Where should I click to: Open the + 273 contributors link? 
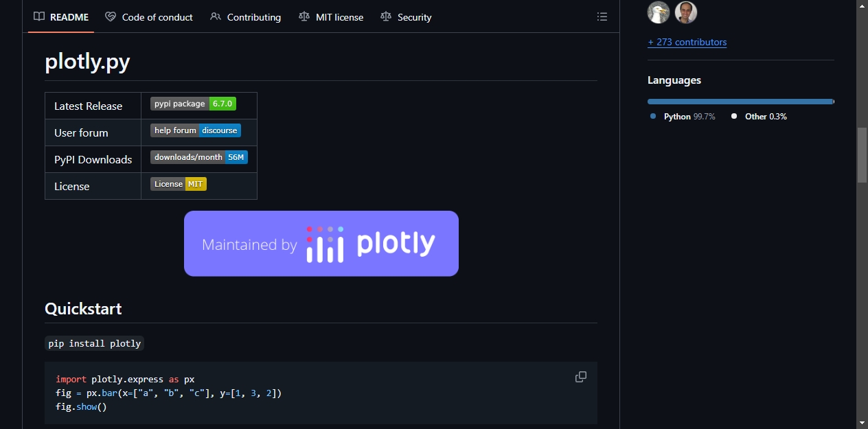(687, 42)
